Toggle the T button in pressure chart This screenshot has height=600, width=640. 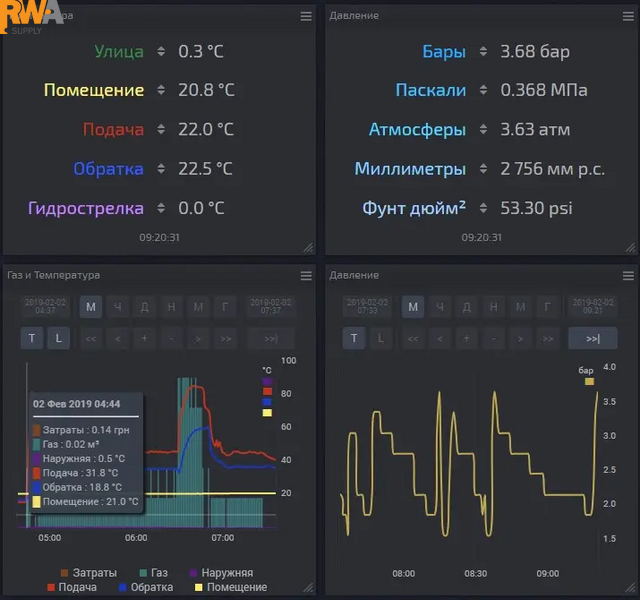coord(354,338)
